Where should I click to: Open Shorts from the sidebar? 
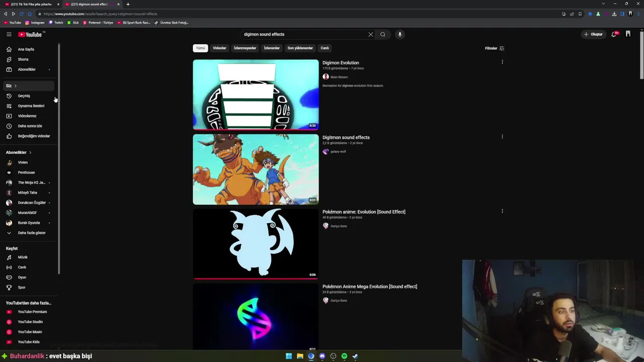(x=28, y=59)
